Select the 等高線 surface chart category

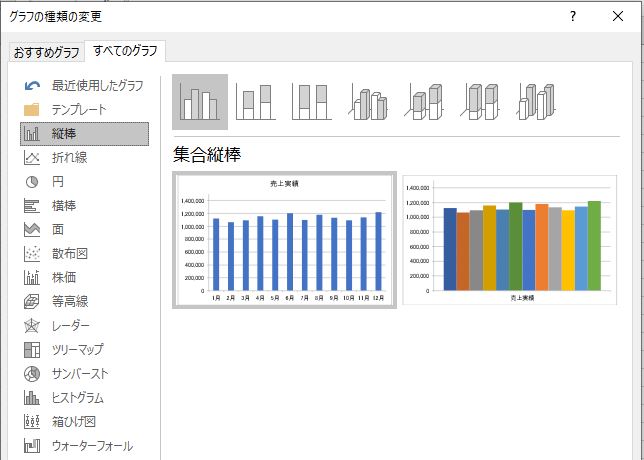pos(84,302)
